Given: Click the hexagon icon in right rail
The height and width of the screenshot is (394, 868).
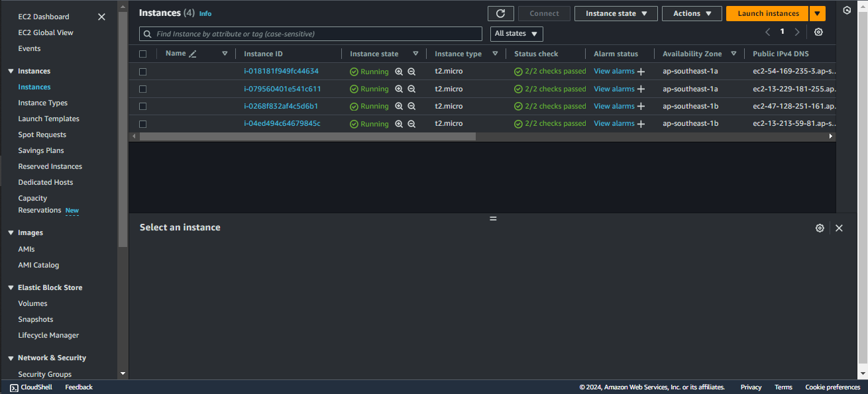Looking at the screenshot, I should (847, 11).
